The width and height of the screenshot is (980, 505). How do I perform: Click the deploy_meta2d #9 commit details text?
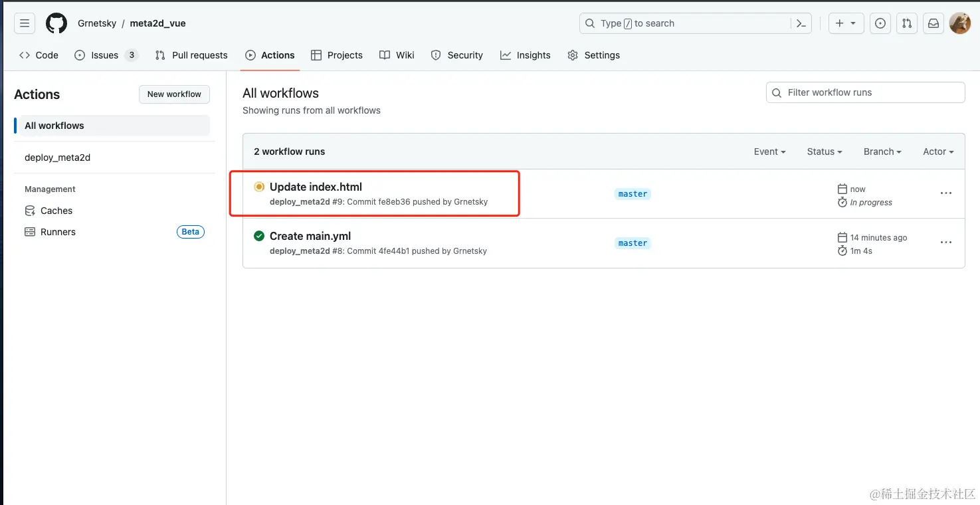tap(379, 202)
